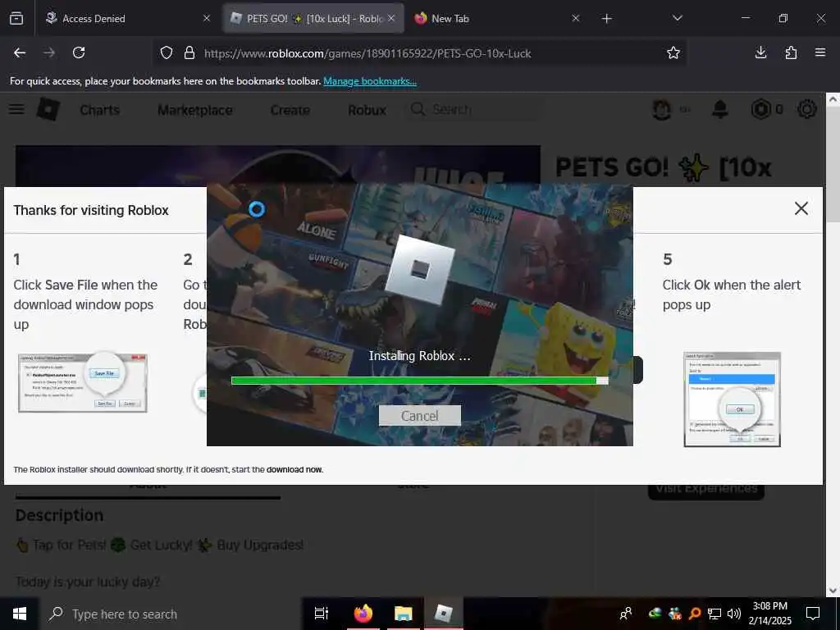Cancel the Roblox installation
This screenshot has width=840, height=630.
tap(419, 416)
